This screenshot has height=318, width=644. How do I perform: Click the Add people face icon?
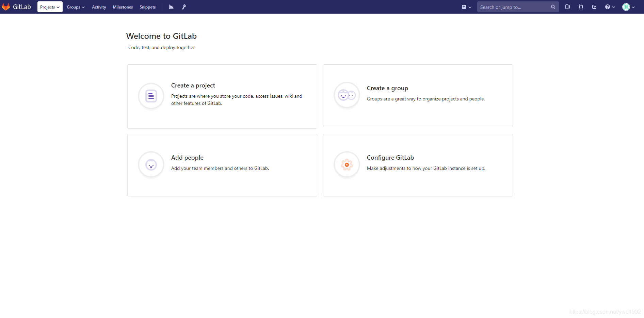pos(151,165)
